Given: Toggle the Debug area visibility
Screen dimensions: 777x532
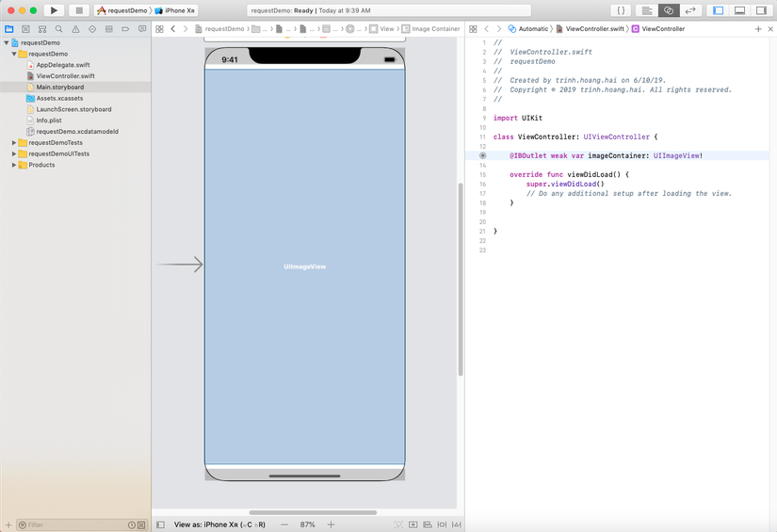Looking at the screenshot, I should (739, 10).
